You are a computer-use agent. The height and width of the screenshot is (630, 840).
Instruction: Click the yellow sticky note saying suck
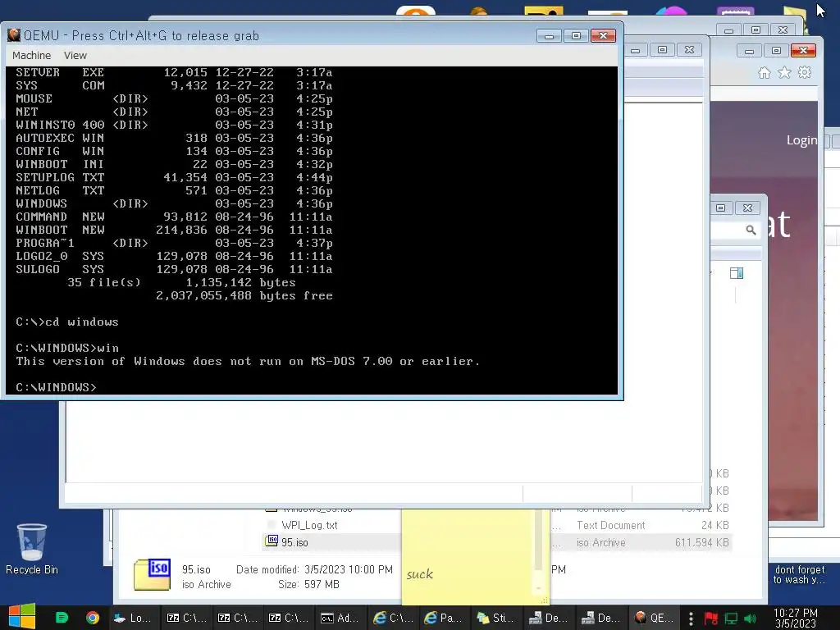[473, 557]
